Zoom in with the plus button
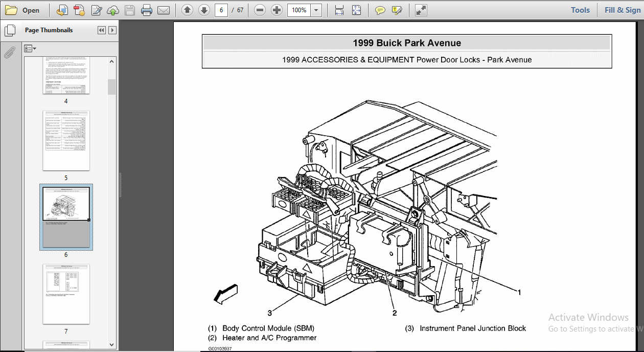This screenshot has width=644, height=352. [277, 10]
